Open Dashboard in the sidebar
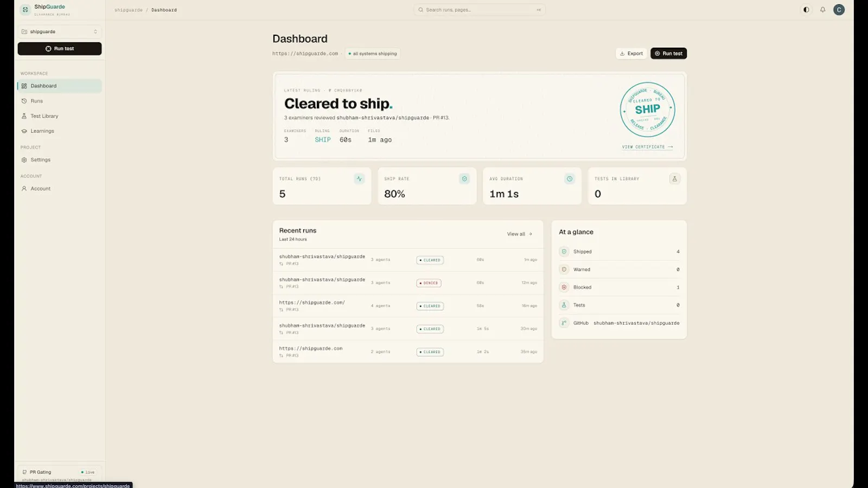The height and width of the screenshot is (488, 868). tap(60, 86)
